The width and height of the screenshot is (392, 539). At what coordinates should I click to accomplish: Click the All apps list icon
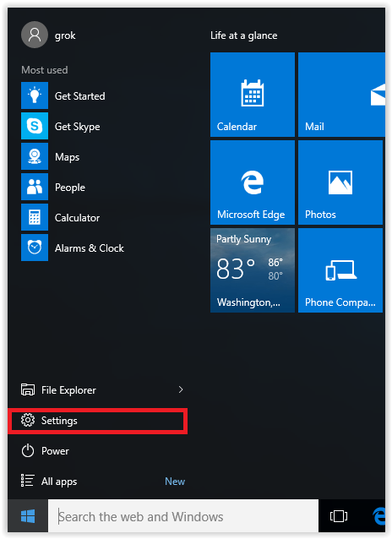(27, 481)
